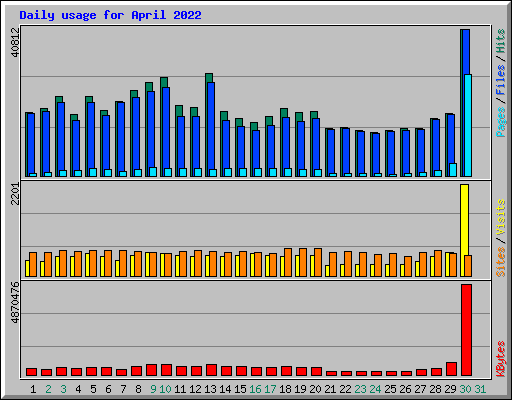
Task: Click the red "KBytes" legend label
Action: [x=501, y=359]
